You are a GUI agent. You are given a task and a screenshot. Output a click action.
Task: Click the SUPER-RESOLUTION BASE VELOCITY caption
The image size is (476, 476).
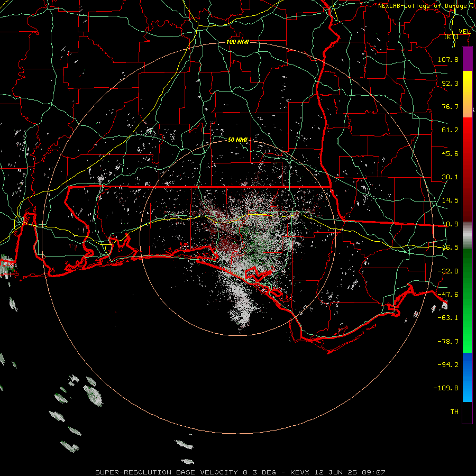[x=167, y=472]
